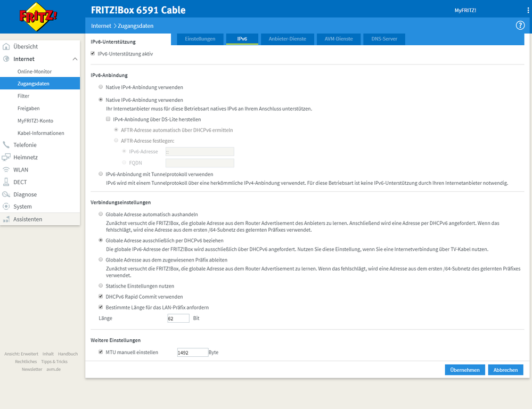
Task: Enable IPv4-Anbindung über DS-Lite herstellen
Action: [108, 119]
